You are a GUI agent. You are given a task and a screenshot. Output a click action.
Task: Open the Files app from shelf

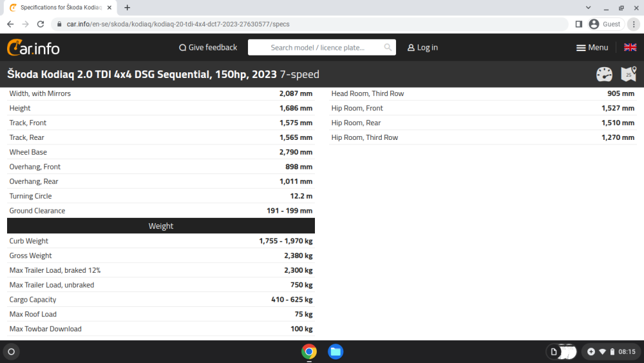[x=336, y=351]
